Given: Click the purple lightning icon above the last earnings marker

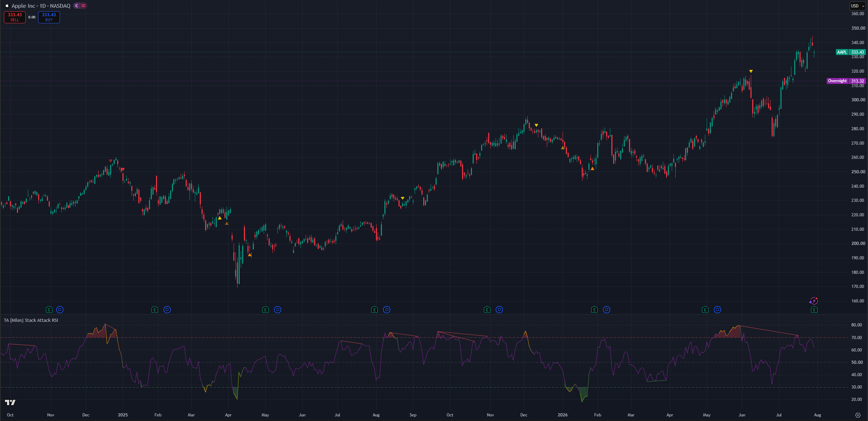Looking at the screenshot, I should click(814, 301).
